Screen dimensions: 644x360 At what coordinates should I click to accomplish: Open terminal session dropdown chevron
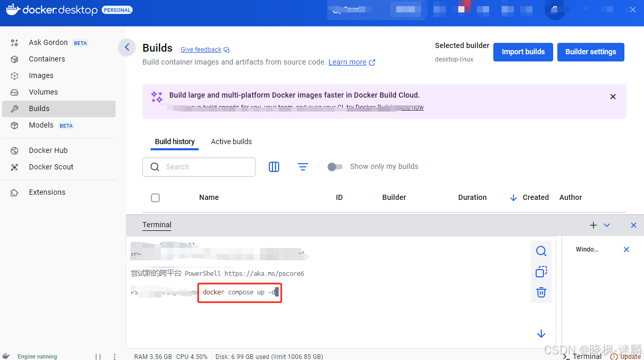[607, 225]
